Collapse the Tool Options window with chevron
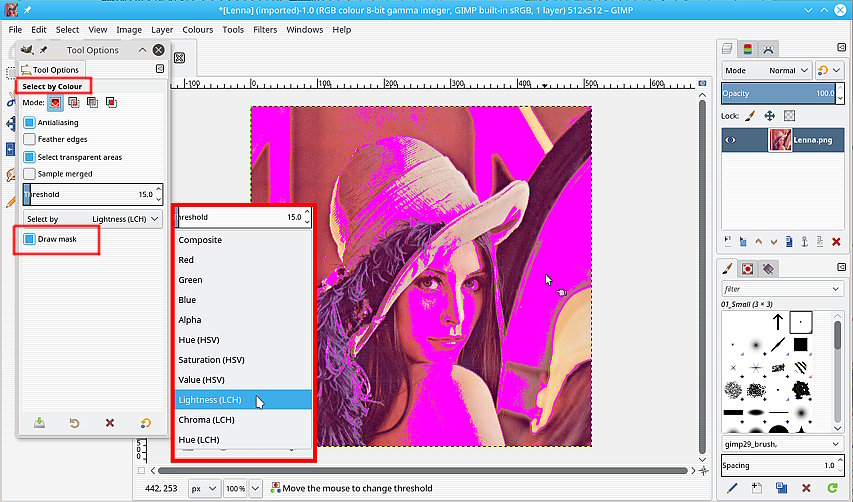Viewport: 853px width, 502px height. [x=142, y=50]
